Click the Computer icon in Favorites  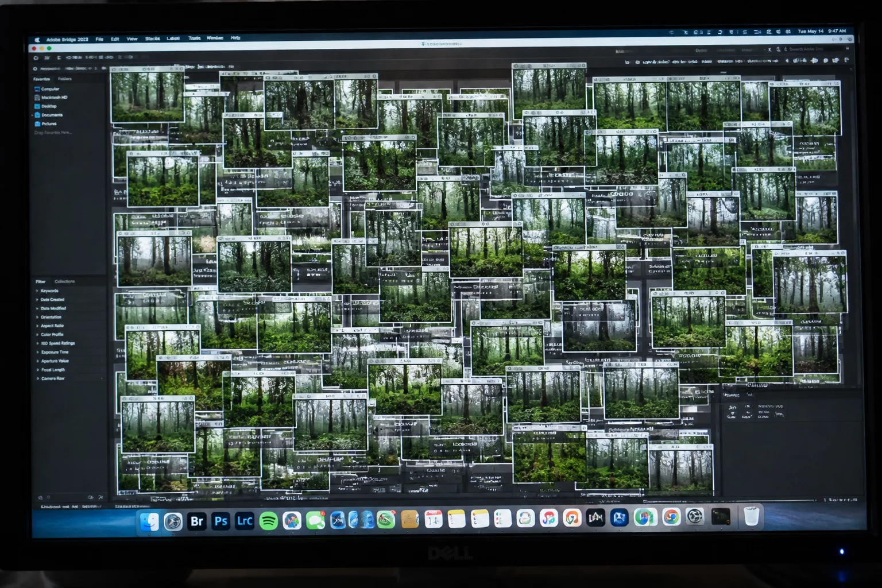click(x=37, y=89)
